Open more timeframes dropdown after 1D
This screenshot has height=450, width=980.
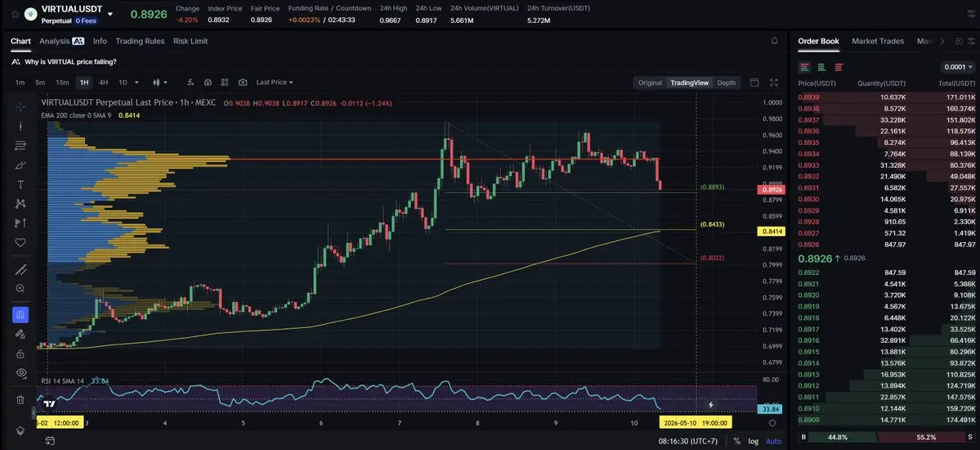click(136, 83)
